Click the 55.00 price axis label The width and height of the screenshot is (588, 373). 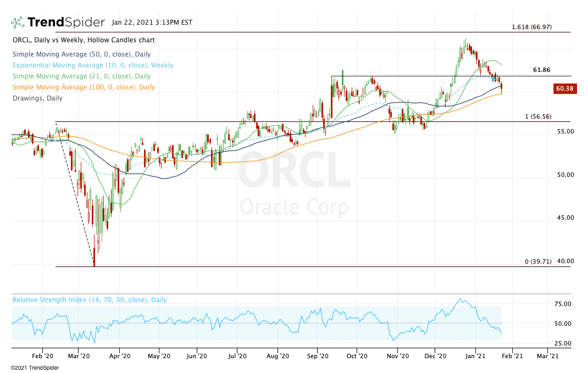[x=565, y=132]
